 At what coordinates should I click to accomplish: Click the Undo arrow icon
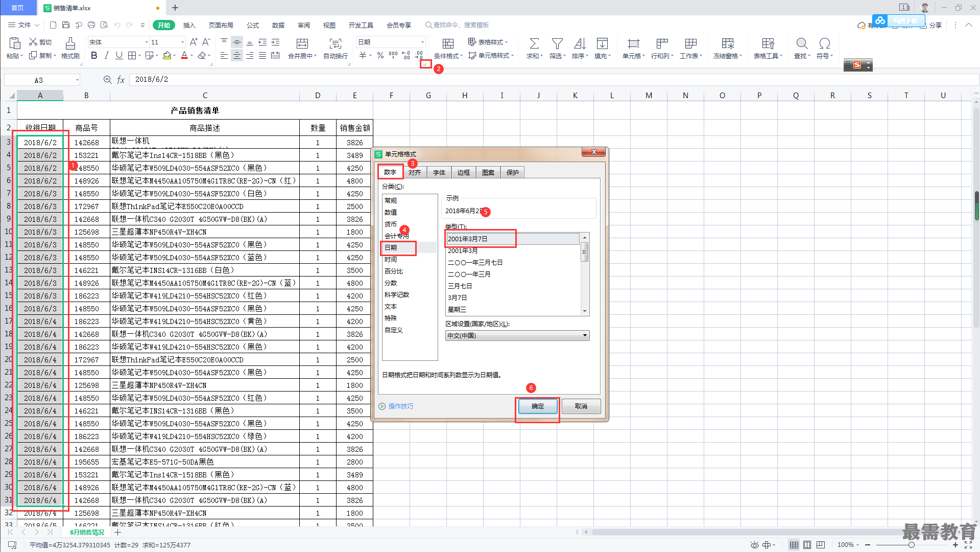(x=117, y=25)
